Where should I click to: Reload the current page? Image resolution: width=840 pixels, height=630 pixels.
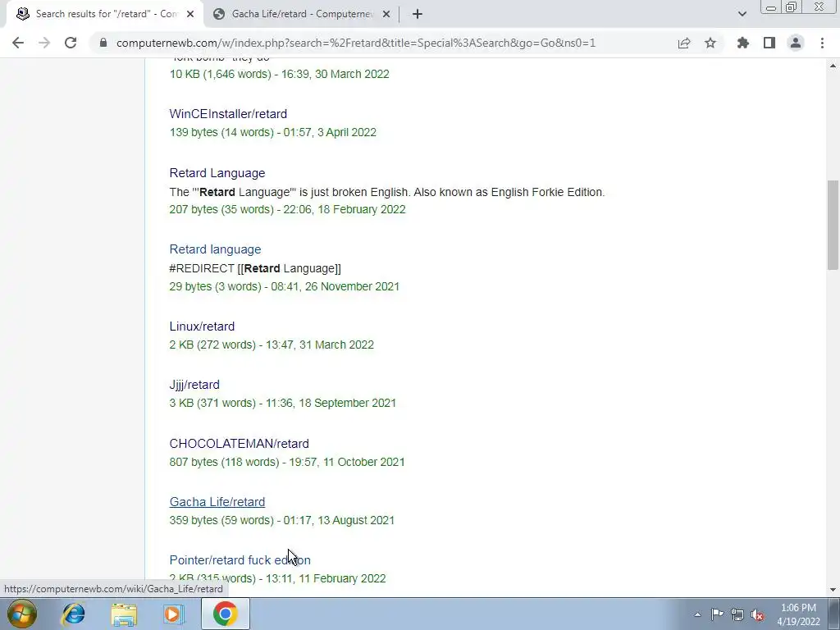71,43
